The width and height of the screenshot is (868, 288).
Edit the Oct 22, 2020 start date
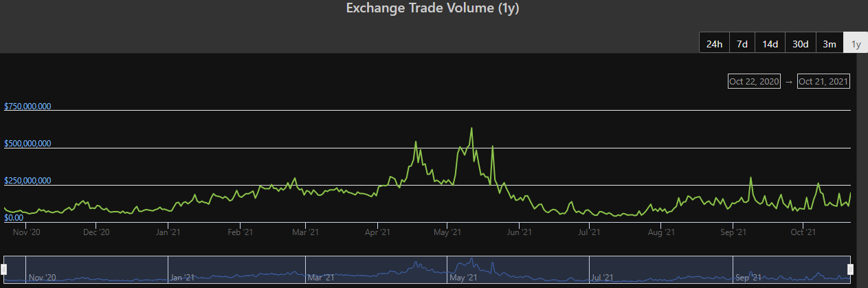coord(755,81)
